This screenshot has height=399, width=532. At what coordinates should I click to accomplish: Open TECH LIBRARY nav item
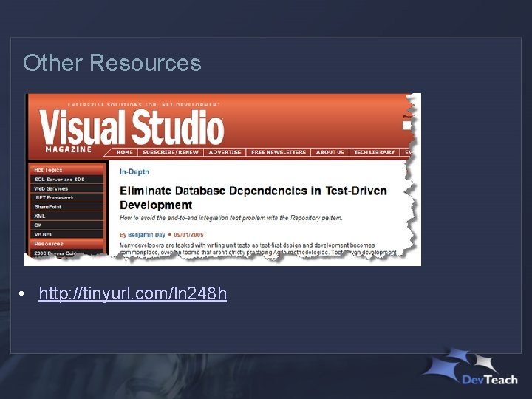click(374, 152)
